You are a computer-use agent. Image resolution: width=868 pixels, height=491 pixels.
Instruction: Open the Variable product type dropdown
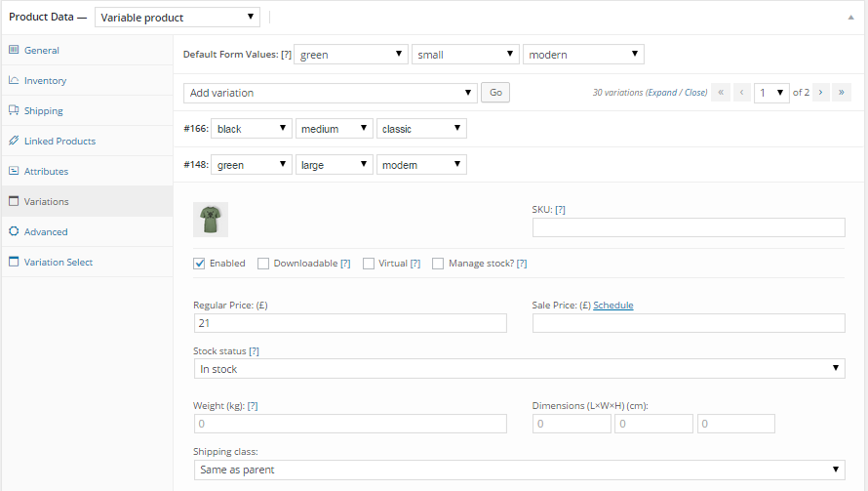tap(178, 17)
